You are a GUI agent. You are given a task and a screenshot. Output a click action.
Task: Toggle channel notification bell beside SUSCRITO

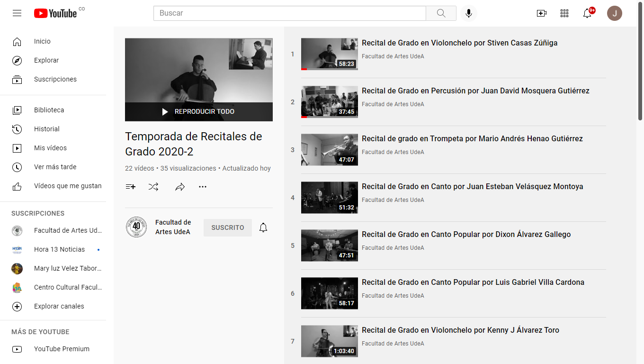point(263,227)
